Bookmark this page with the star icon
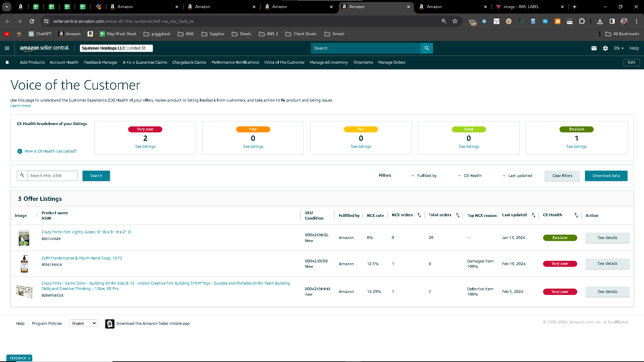This screenshot has height=362, width=644. (x=455, y=21)
